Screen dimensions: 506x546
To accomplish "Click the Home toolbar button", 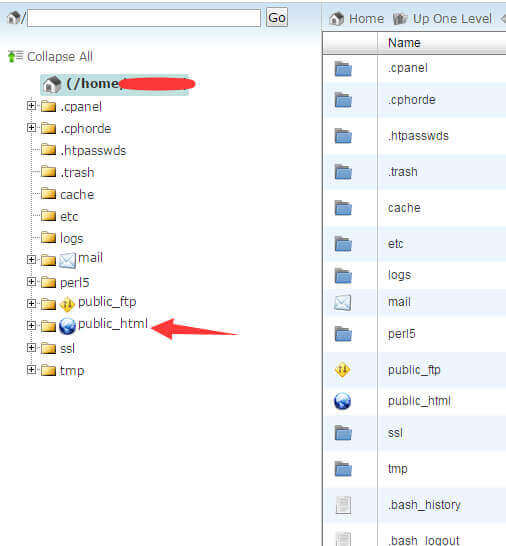I will 357,18.
